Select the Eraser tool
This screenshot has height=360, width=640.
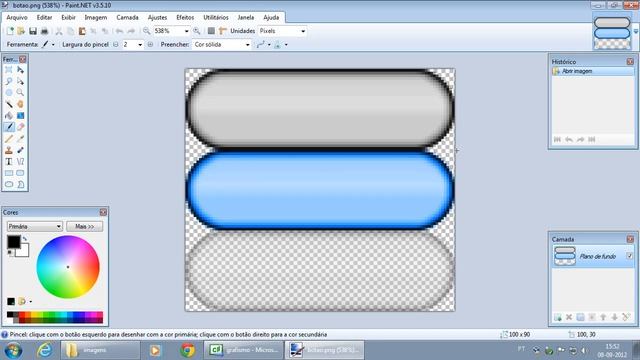point(20,127)
